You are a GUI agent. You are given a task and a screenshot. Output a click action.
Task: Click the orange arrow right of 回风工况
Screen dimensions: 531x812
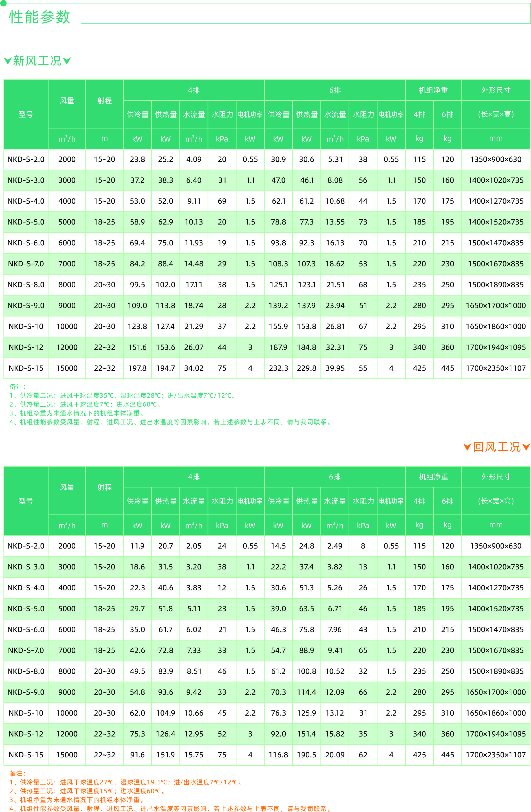(x=526, y=447)
